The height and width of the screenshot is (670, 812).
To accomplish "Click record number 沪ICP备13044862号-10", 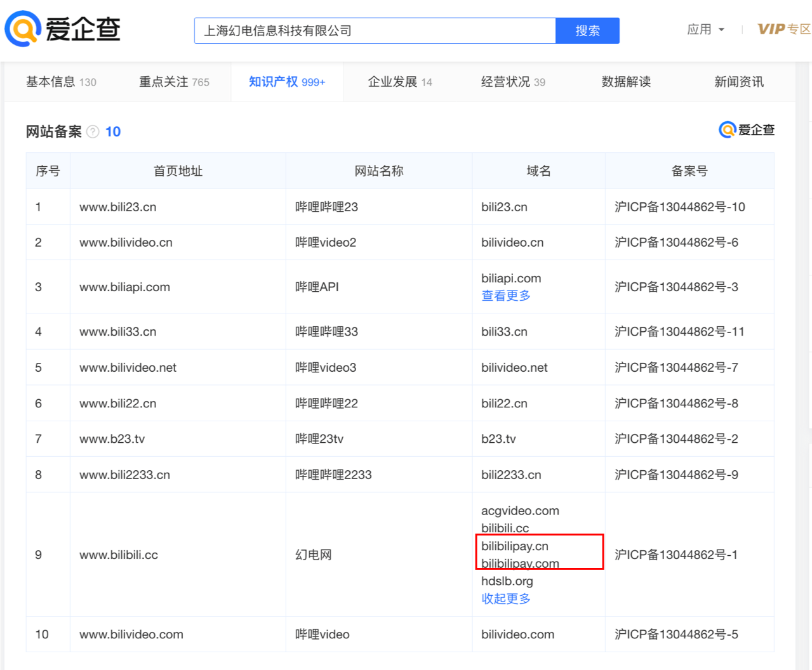I will 679,207.
